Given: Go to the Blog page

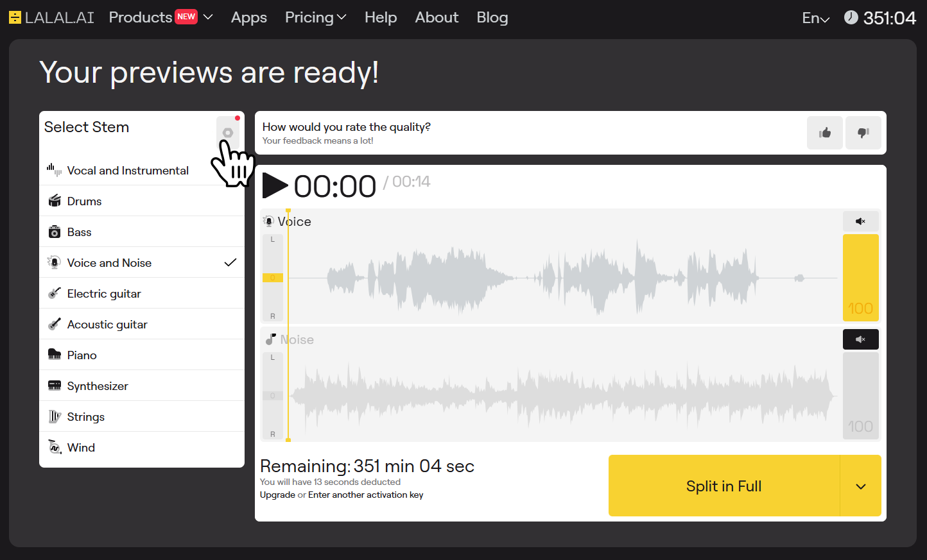Looking at the screenshot, I should [492, 17].
